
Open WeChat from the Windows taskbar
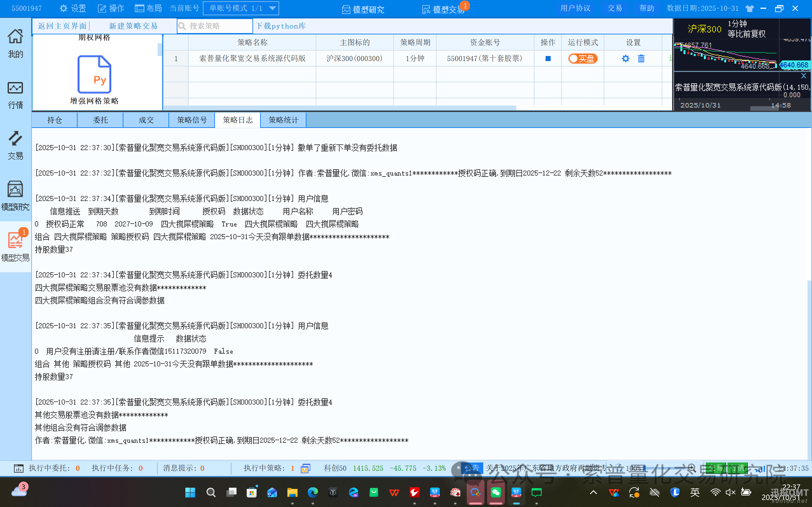[x=496, y=493]
